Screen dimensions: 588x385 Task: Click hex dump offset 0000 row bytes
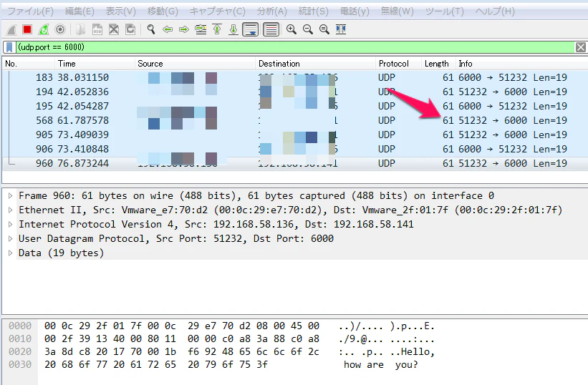tap(182, 326)
